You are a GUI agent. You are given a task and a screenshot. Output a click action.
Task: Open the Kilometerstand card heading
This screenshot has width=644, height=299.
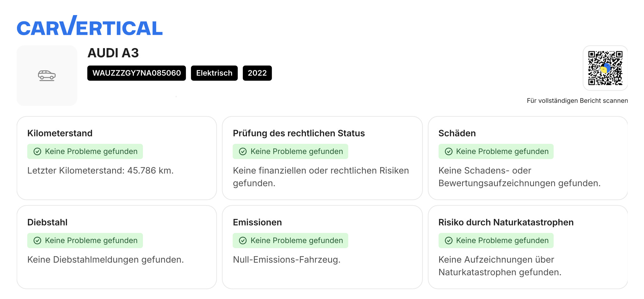pos(60,133)
